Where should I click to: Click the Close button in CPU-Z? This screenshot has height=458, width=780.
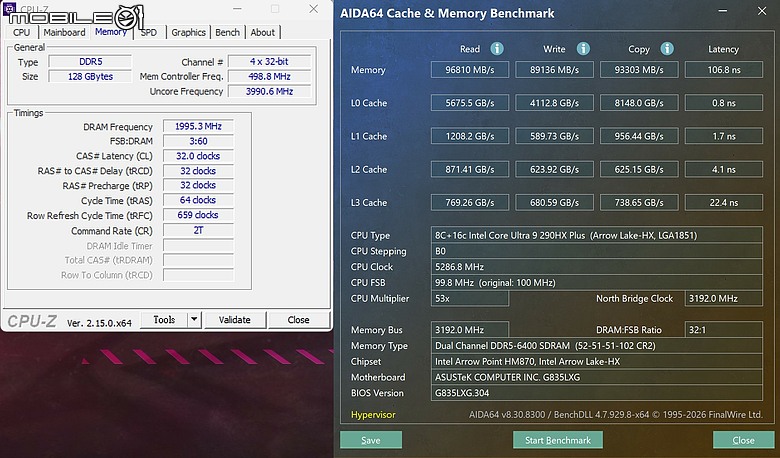pyautogui.click(x=298, y=320)
